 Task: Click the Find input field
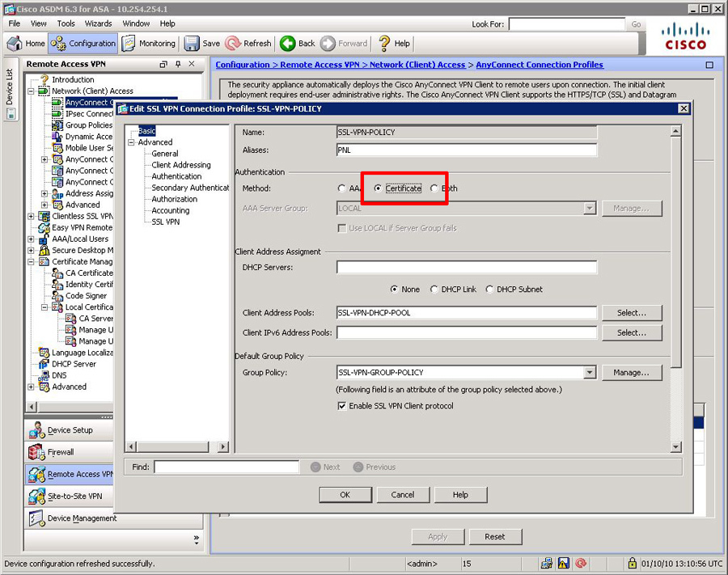[x=226, y=467]
